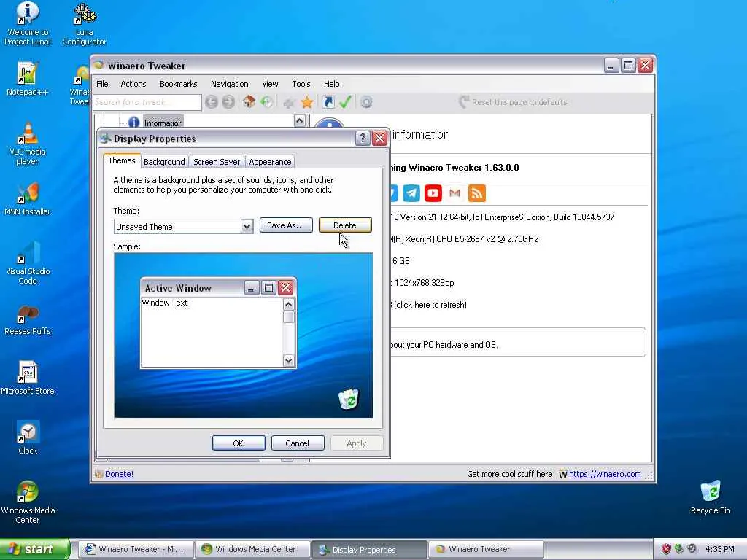Click the red shield tray icon

(667, 549)
